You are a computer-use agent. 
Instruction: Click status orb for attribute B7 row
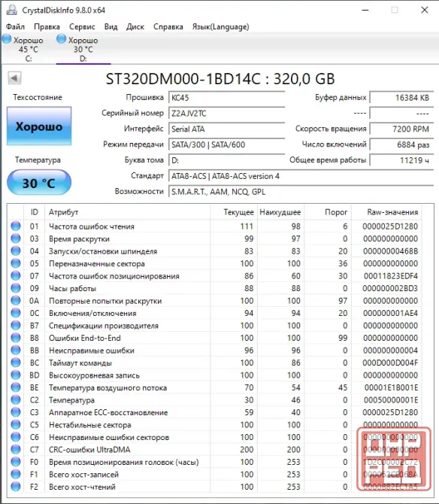coord(16,325)
